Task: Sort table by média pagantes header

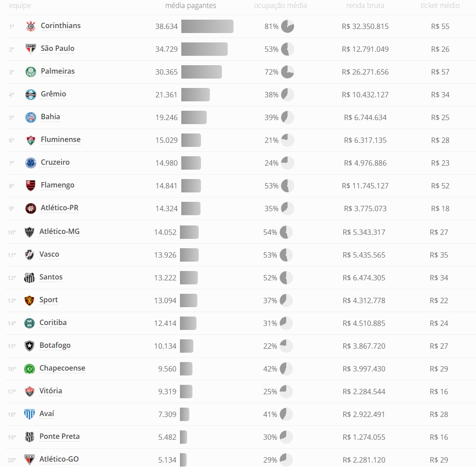Action: [191, 5]
